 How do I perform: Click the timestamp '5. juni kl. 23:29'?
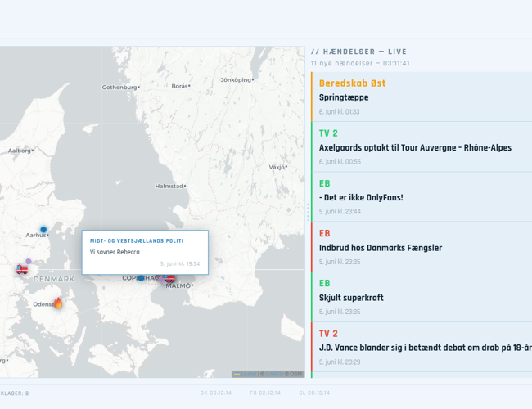tap(340, 362)
